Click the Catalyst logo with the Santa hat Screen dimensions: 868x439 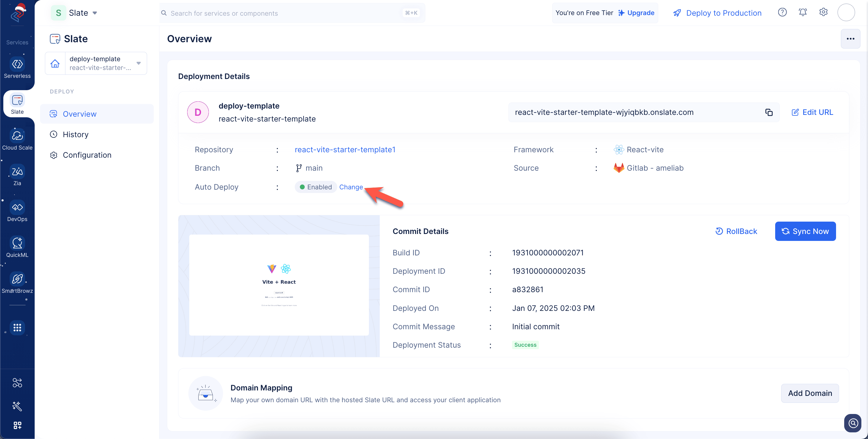pyautogui.click(x=18, y=13)
